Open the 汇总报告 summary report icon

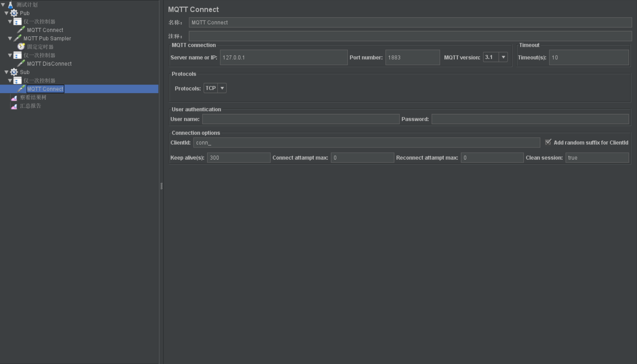click(14, 106)
